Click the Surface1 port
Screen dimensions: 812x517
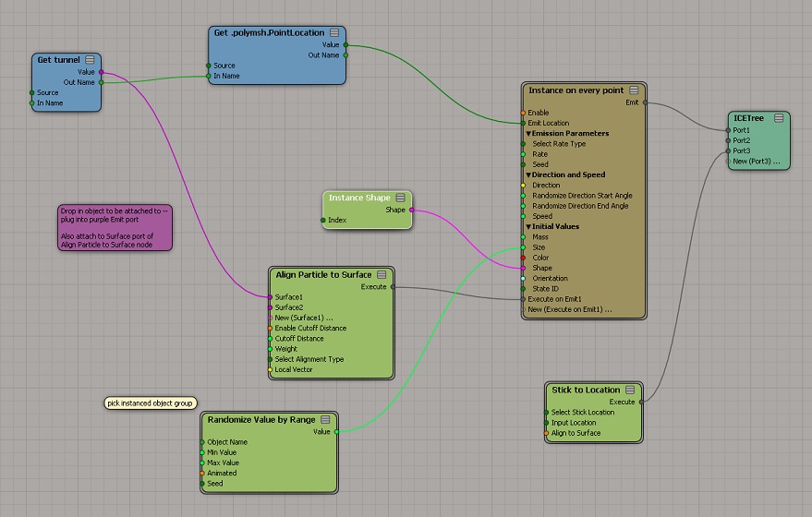pos(270,297)
